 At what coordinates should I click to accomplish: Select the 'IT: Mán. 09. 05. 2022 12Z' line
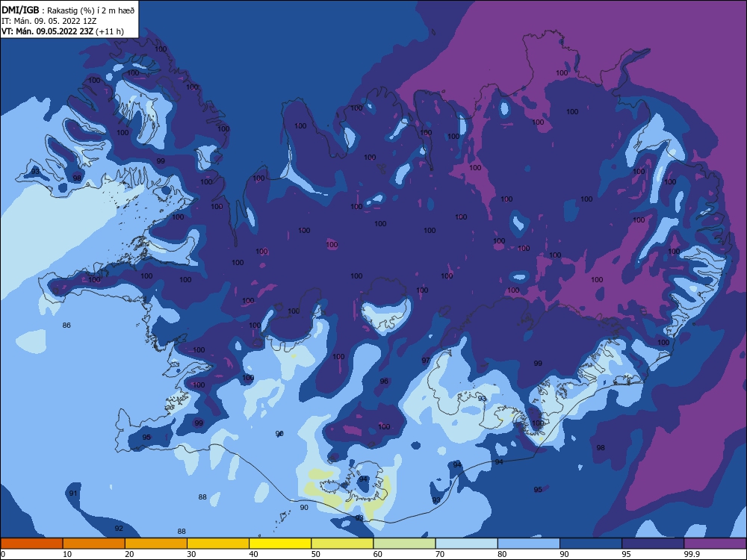tap(49, 21)
